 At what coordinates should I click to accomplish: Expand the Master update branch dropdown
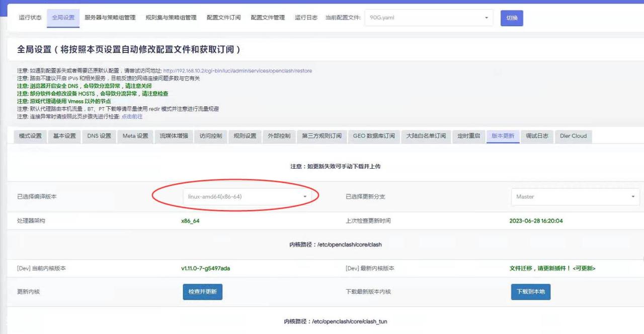(x=575, y=196)
